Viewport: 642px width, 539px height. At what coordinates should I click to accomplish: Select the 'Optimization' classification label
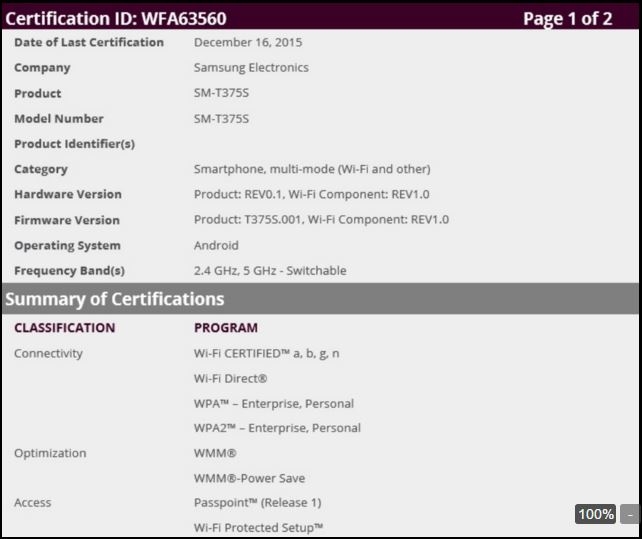pos(50,453)
